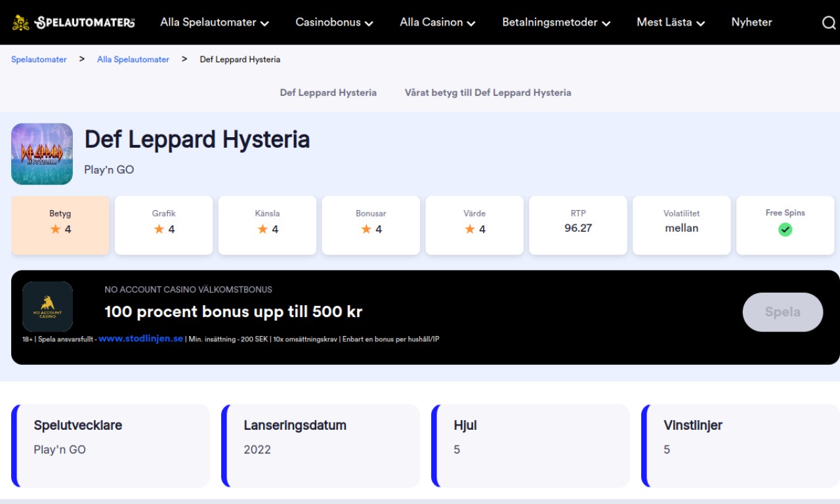Click the Def Leppard Hysteria game thumbnail
The image size is (840, 504).
(x=42, y=154)
